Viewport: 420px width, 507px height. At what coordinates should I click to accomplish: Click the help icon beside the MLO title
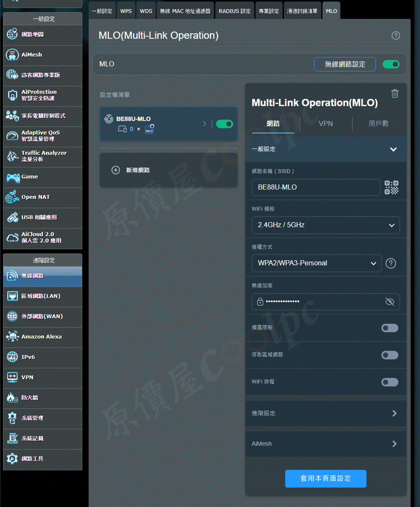(x=396, y=36)
